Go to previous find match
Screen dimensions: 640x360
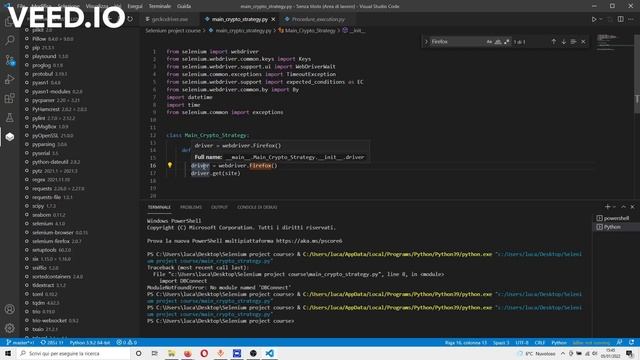coord(553,42)
